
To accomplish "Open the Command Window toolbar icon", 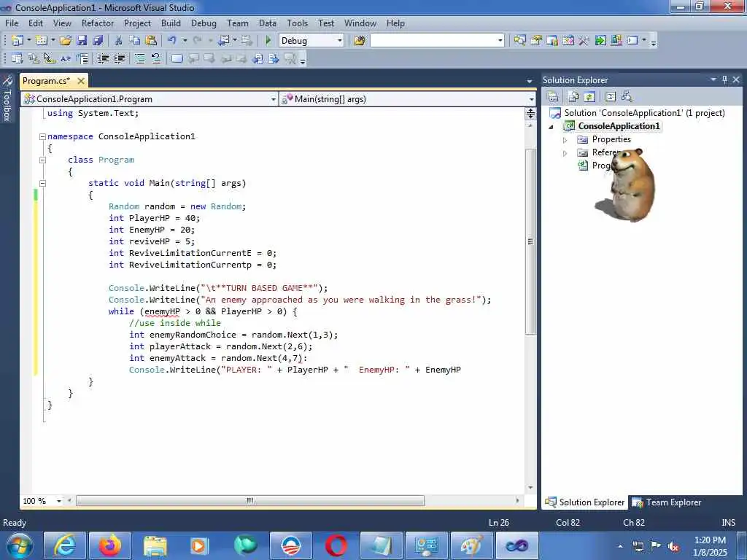I will click(632, 41).
